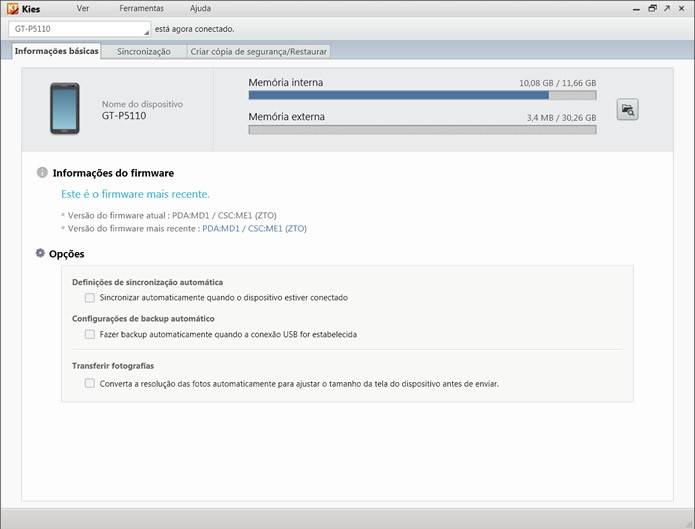This screenshot has height=529, width=695.
Task: Enable automatic sync when device is connected
Action: [90, 298]
